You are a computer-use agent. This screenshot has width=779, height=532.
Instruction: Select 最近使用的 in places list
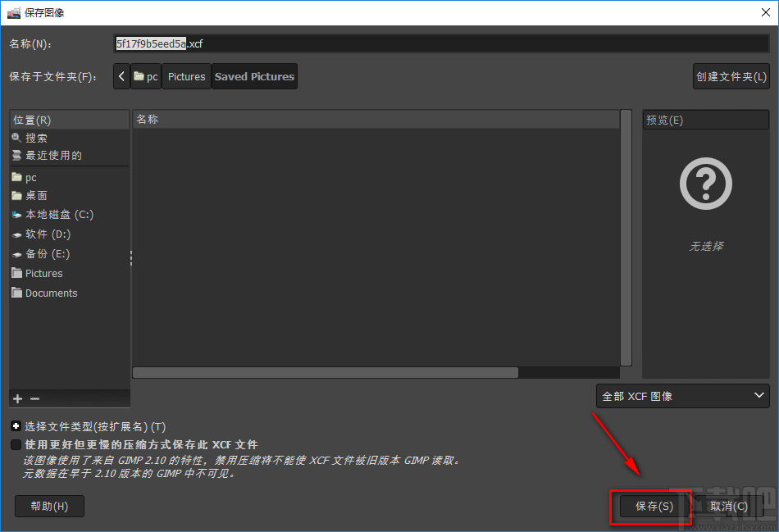(53, 156)
